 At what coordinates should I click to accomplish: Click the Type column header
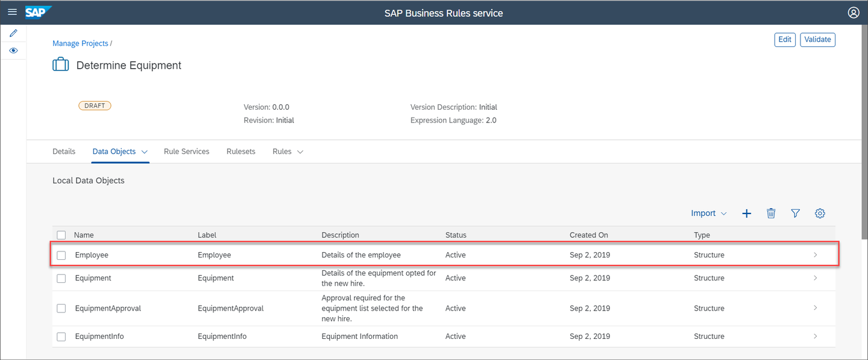pyautogui.click(x=702, y=235)
